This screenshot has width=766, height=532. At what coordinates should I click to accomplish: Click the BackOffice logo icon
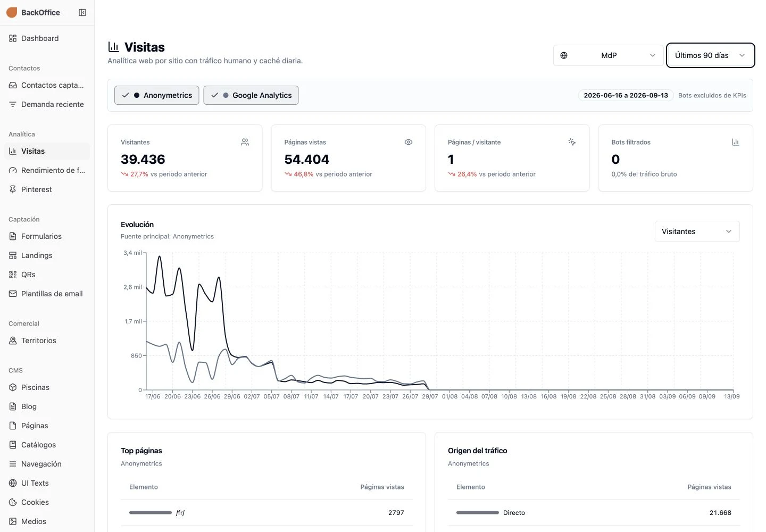click(x=12, y=12)
